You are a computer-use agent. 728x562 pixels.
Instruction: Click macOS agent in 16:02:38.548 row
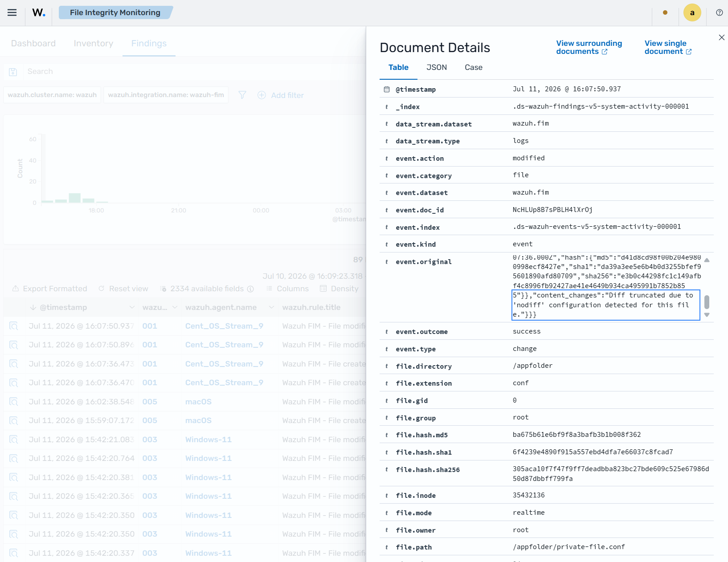point(198,402)
